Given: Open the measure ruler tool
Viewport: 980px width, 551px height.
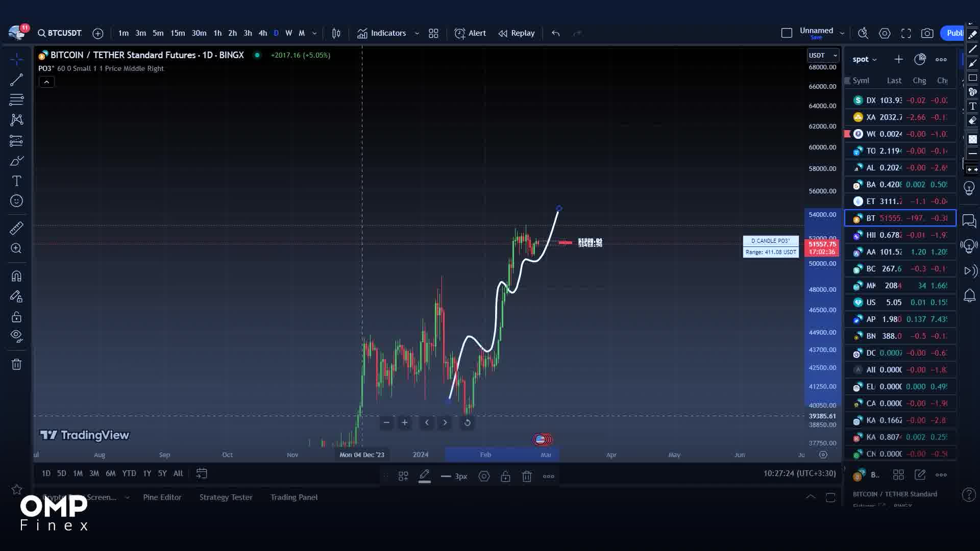Looking at the screenshot, I should (17, 228).
